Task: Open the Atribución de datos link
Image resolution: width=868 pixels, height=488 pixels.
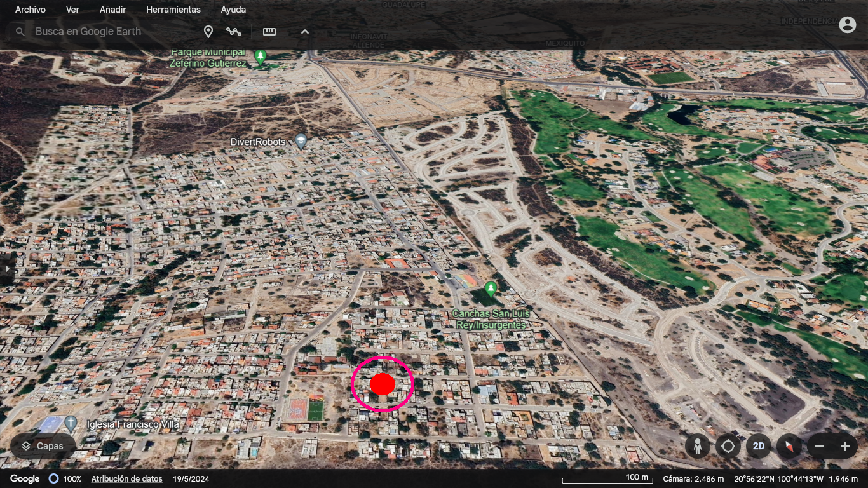Action: click(126, 479)
